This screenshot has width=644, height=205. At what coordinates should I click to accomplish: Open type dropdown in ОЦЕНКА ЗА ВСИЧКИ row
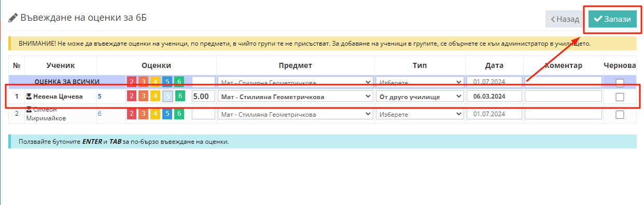click(420, 82)
